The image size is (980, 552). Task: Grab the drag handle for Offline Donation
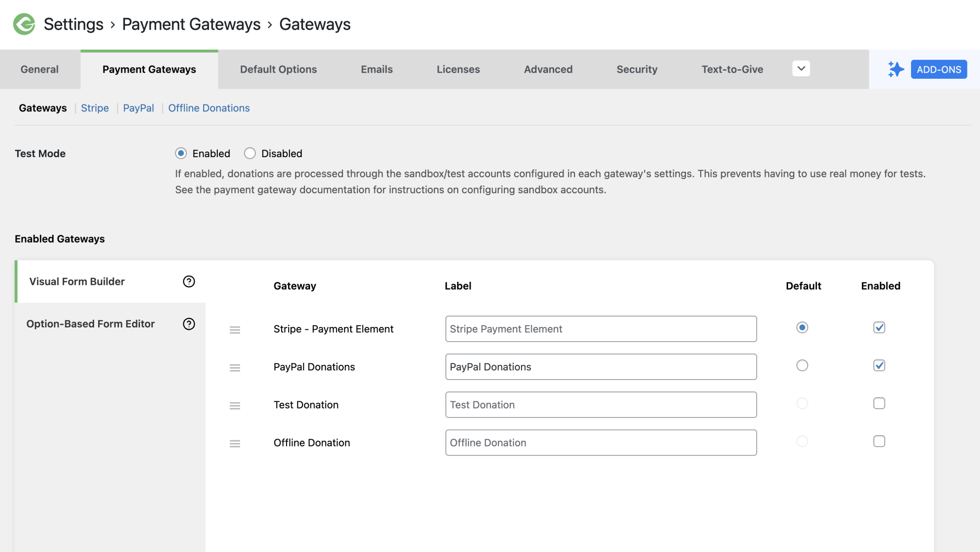tap(235, 443)
